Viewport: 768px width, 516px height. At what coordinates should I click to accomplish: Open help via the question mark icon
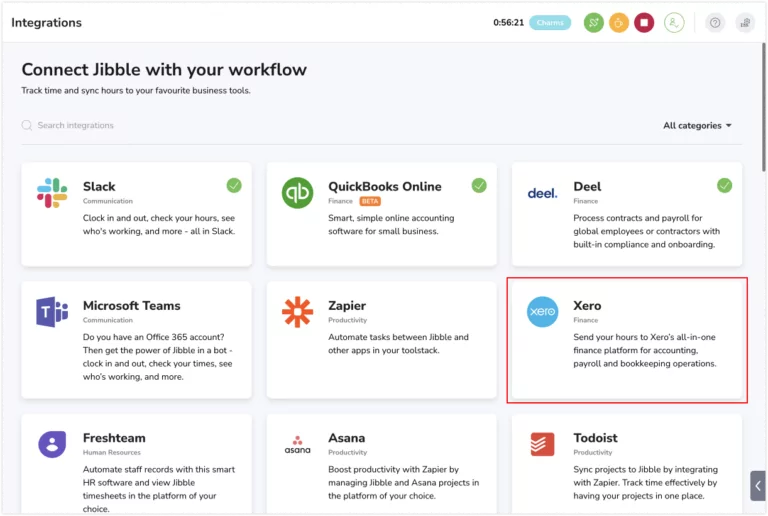pyautogui.click(x=715, y=23)
